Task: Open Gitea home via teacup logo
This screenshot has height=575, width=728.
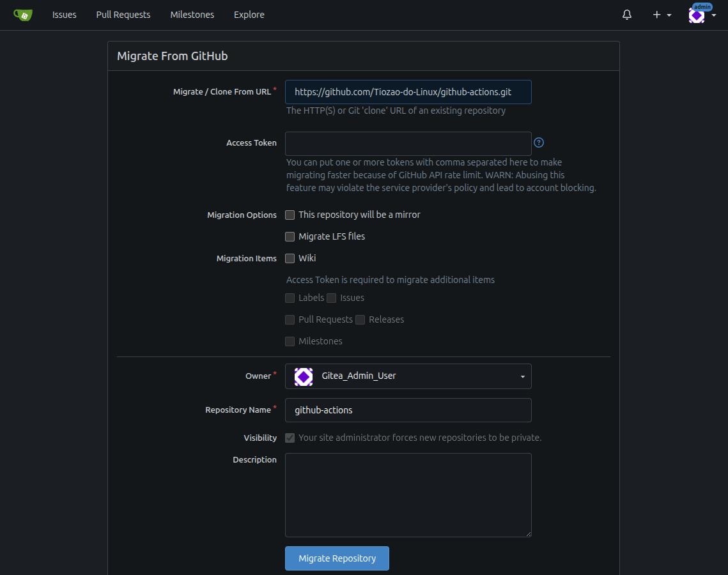Action: (x=23, y=15)
